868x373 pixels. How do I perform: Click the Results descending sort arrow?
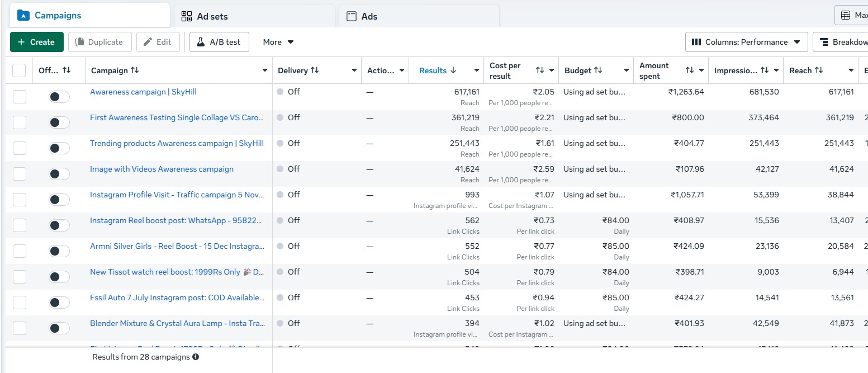tap(453, 70)
